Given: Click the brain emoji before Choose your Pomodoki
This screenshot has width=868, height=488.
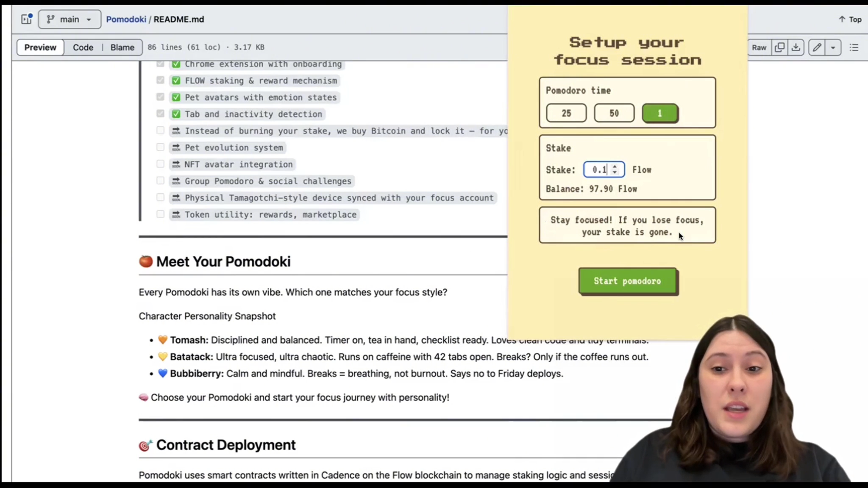Looking at the screenshot, I should [144, 397].
